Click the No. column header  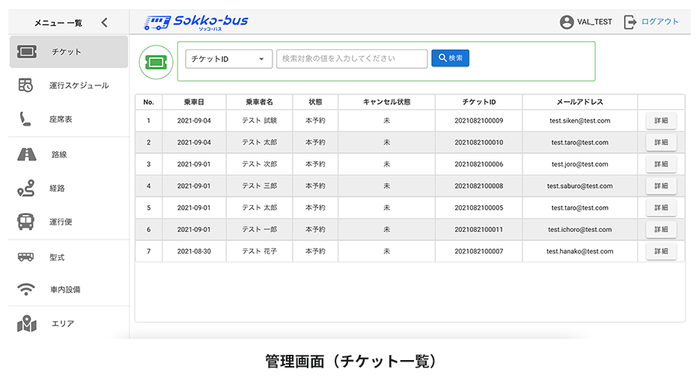pos(149,102)
